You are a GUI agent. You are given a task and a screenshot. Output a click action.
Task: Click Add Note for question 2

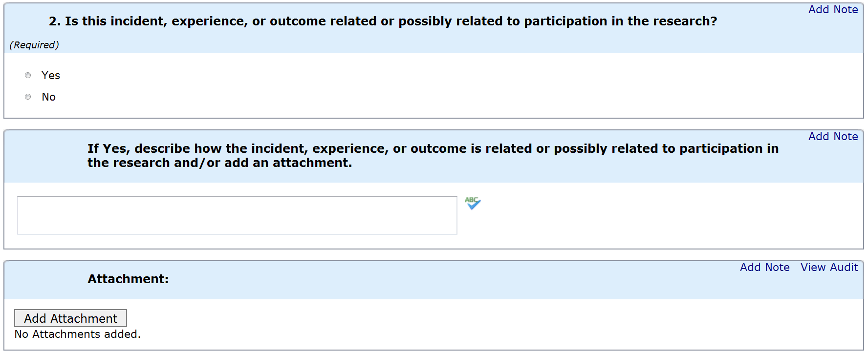click(833, 10)
